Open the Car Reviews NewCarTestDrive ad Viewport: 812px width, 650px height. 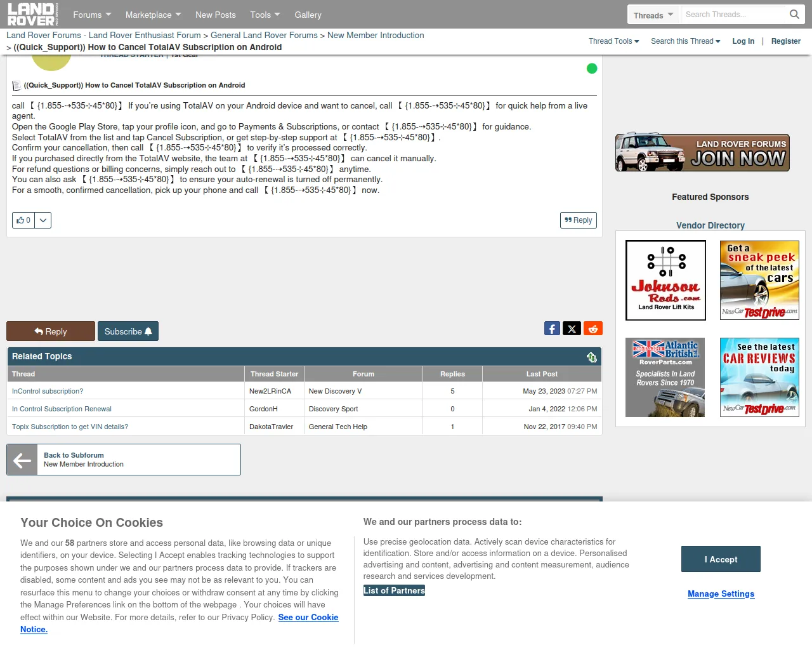[759, 377]
